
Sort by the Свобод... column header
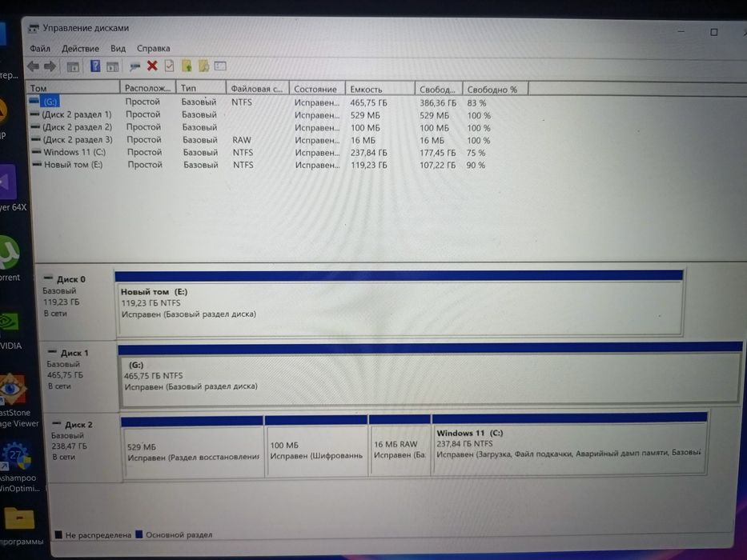(438, 89)
